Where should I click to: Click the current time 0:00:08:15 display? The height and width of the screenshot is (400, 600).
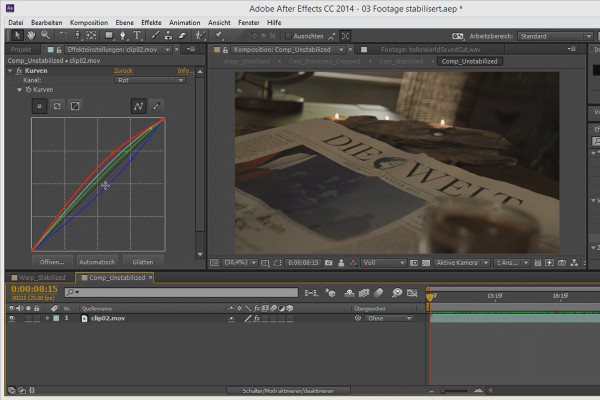pyautogui.click(x=34, y=289)
